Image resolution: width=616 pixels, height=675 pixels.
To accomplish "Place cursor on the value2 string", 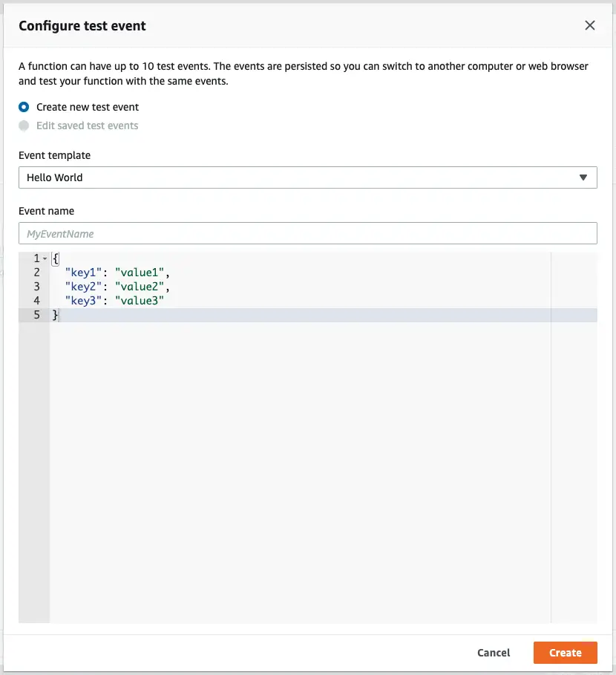I will tap(140, 286).
